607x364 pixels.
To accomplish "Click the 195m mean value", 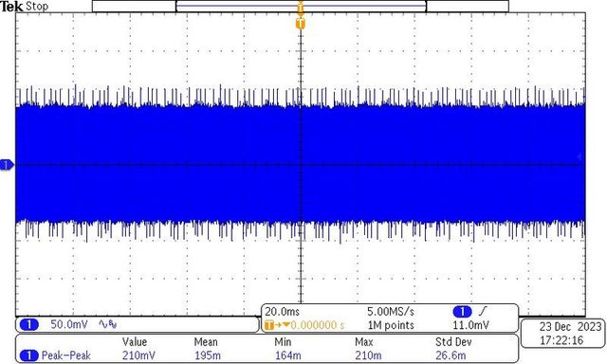I will tap(208, 355).
